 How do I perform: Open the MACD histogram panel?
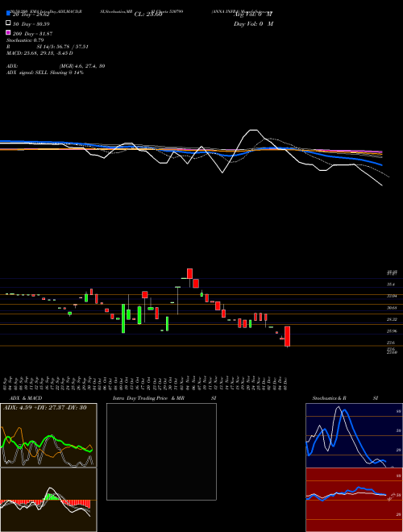[48, 500]
